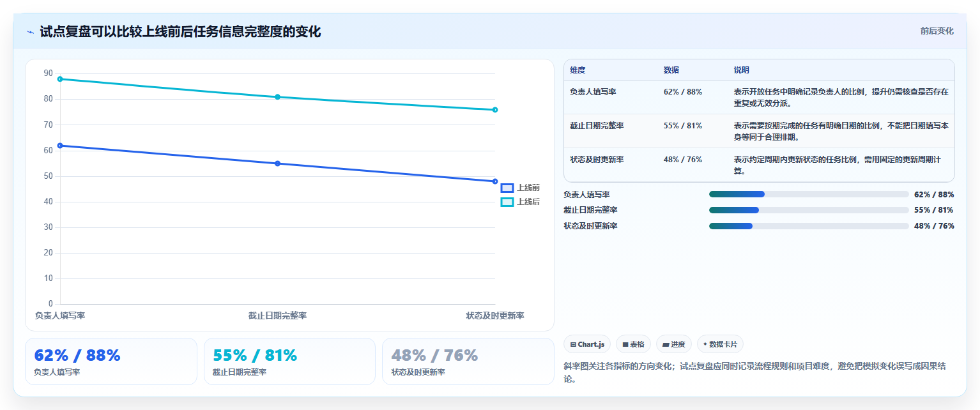
Task: Click the 状态及时更新率 progress bar
Action: (809, 226)
